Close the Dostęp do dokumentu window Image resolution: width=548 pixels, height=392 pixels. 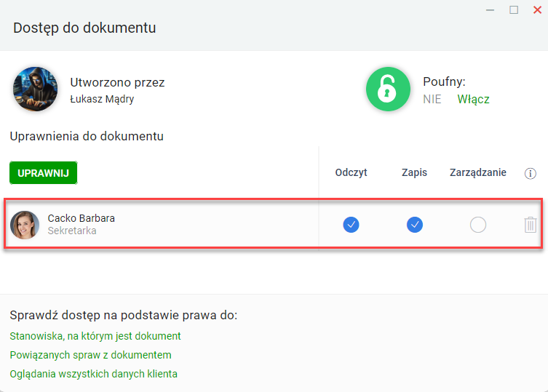(537, 9)
